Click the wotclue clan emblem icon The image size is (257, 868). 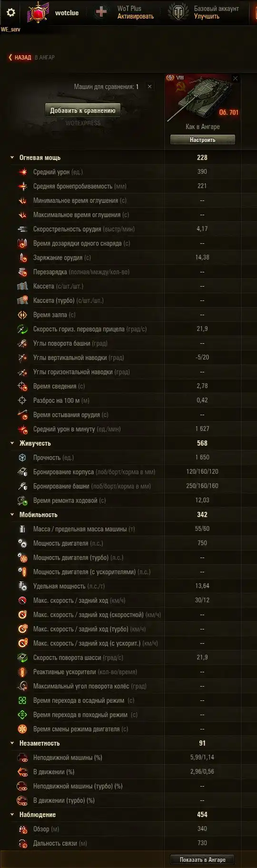tap(38, 12)
